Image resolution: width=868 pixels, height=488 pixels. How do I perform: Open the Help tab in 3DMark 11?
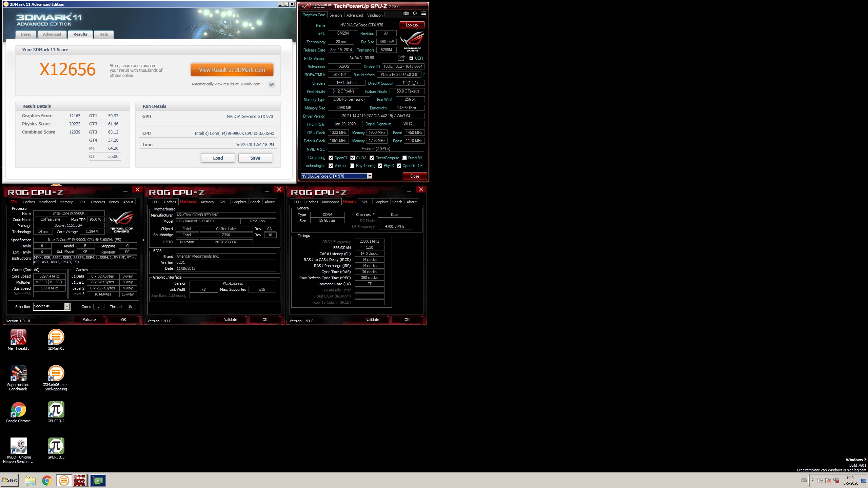pyautogui.click(x=103, y=34)
